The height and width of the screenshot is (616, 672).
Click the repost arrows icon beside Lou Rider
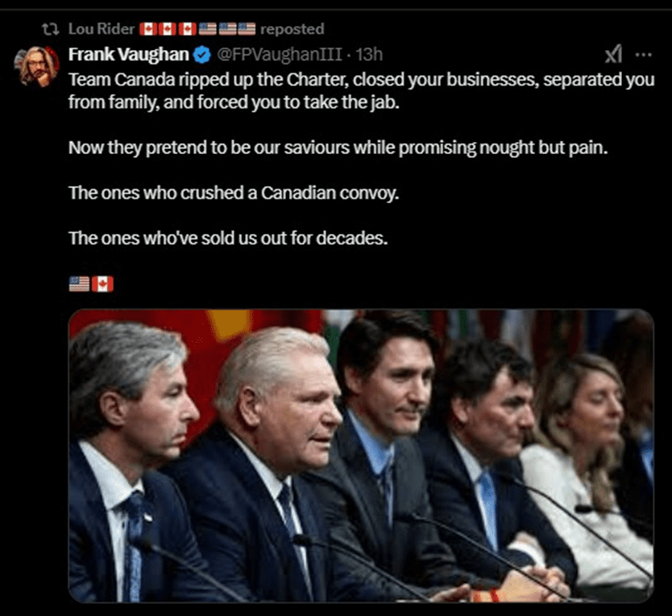[51, 29]
